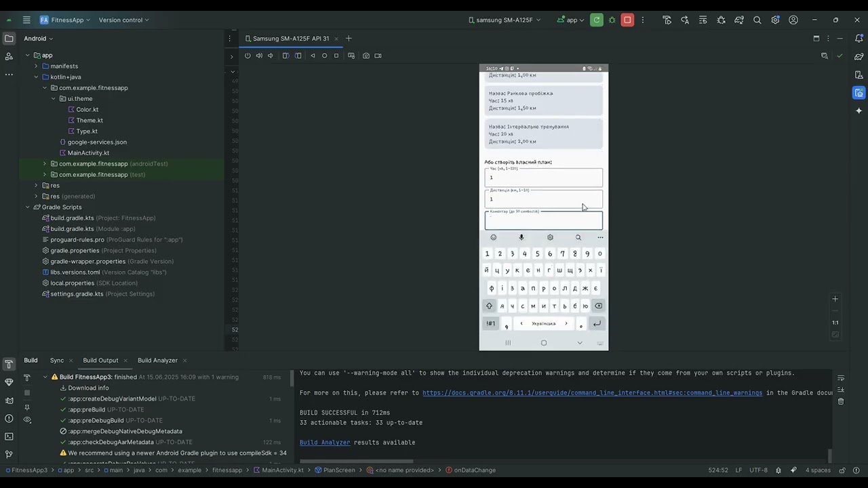Open the Version control dropdown
This screenshot has width=868, height=488.
[123, 20]
